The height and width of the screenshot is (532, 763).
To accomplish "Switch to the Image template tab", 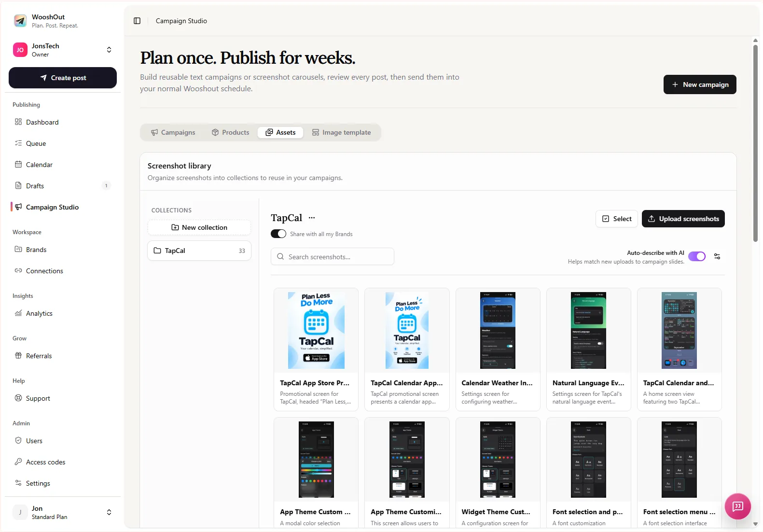I will coord(342,132).
